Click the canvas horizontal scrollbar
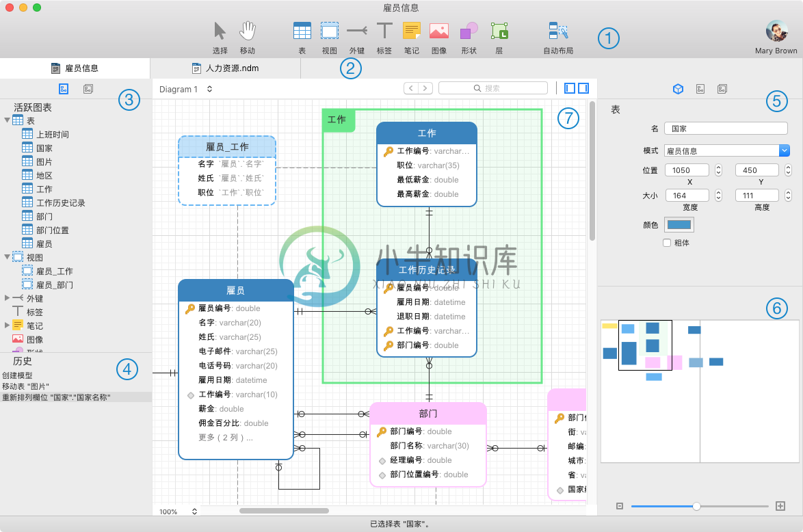The width and height of the screenshot is (803, 532). click(285, 511)
